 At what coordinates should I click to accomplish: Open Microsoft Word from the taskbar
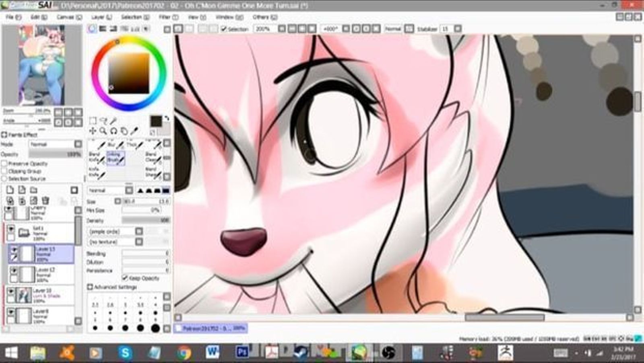click(213, 353)
